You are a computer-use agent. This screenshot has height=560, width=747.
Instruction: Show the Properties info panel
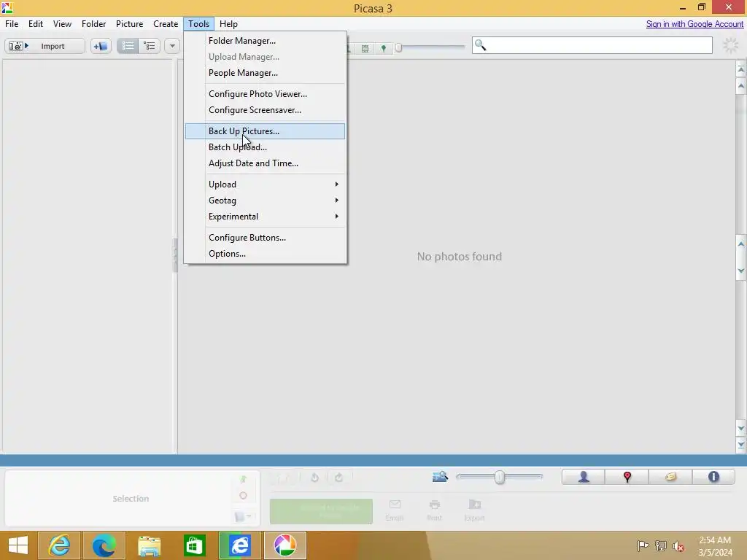click(x=713, y=477)
